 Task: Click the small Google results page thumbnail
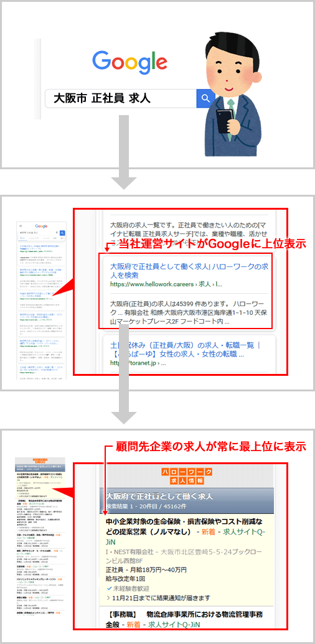41,302
